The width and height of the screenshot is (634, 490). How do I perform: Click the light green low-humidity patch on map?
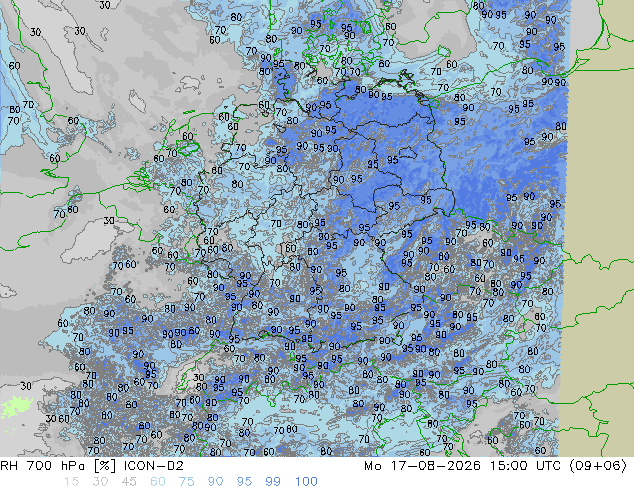point(16,406)
